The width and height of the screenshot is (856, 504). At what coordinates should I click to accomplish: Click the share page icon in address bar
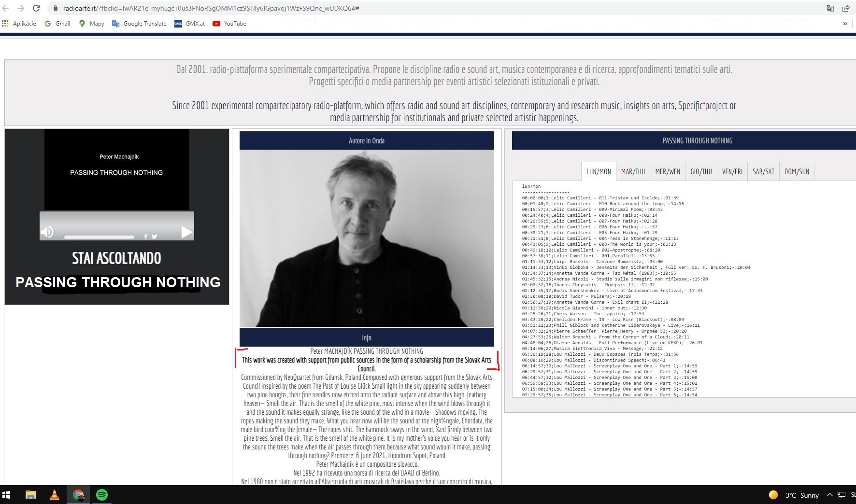click(x=845, y=8)
